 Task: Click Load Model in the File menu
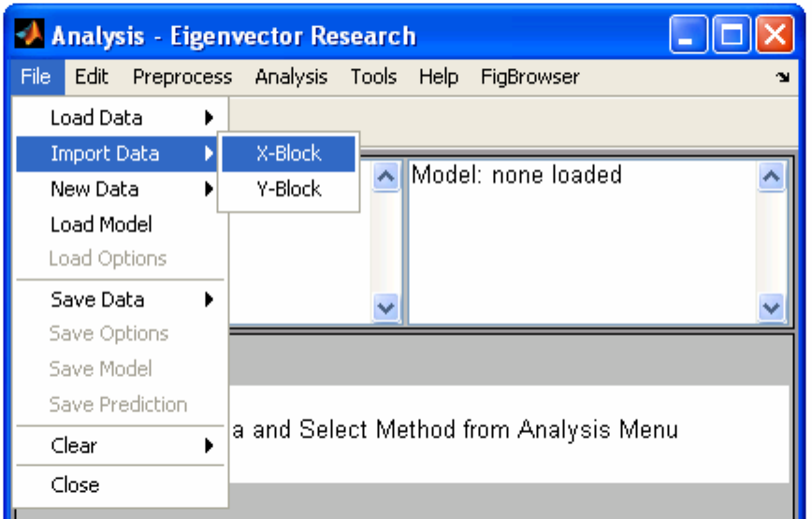[x=101, y=224]
